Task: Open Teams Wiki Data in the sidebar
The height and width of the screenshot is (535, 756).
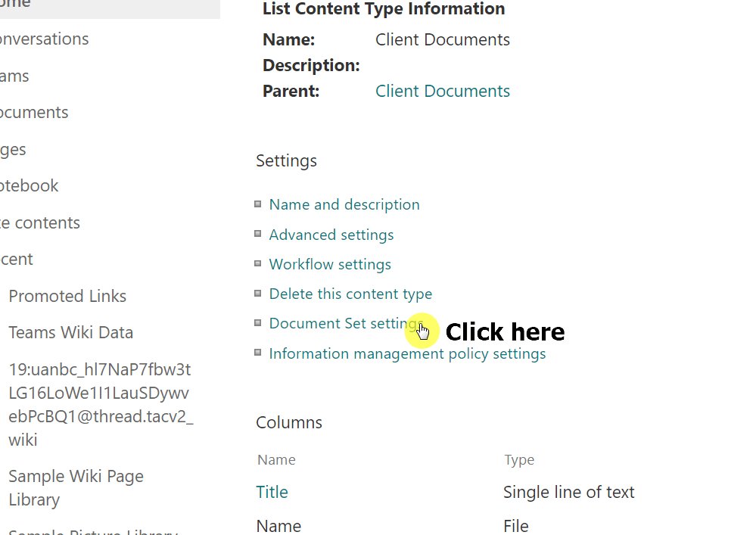Action: click(71, 332)
